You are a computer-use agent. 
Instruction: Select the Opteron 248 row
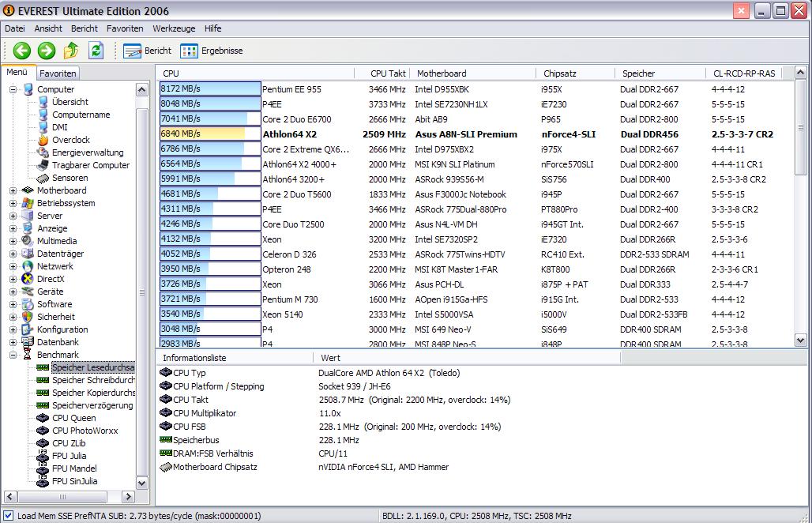pyautogui.click(x=476, y=269)
